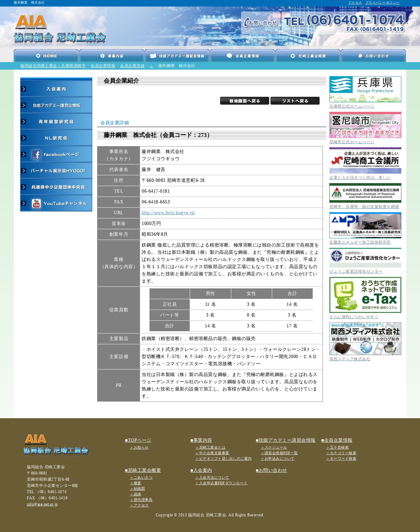Follow the アクセス link at top right
The width and height of the screenshot is (420, 532).
tap(355, 3)
